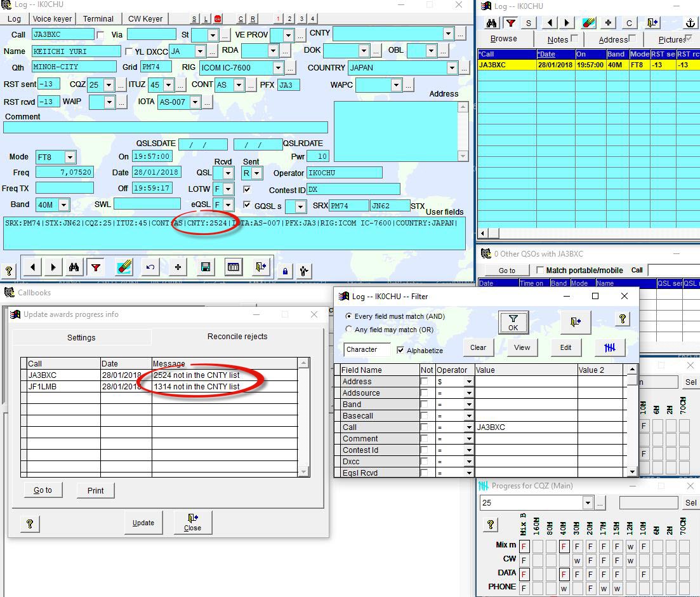Click help icon in Progress for CQZ window
Image resolution: width=700 pixels, height=597 pixels.
491,524
